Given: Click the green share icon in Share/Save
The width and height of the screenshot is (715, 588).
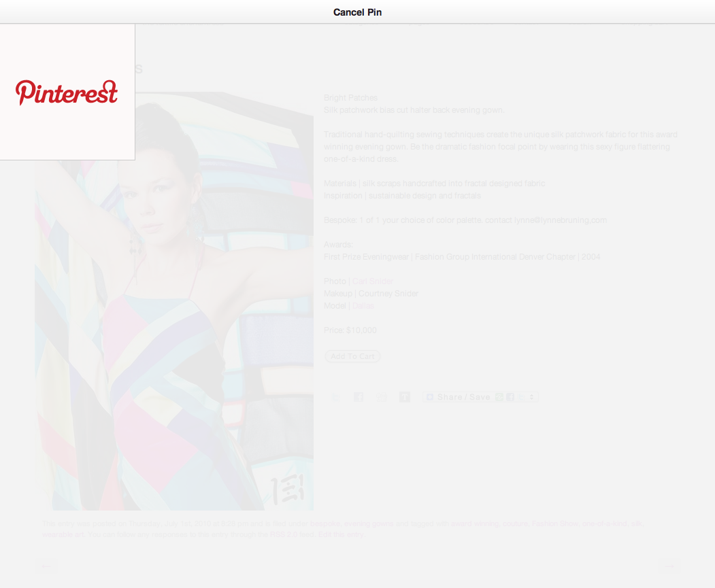Looking at the screenshot, I should coord(499,396).
